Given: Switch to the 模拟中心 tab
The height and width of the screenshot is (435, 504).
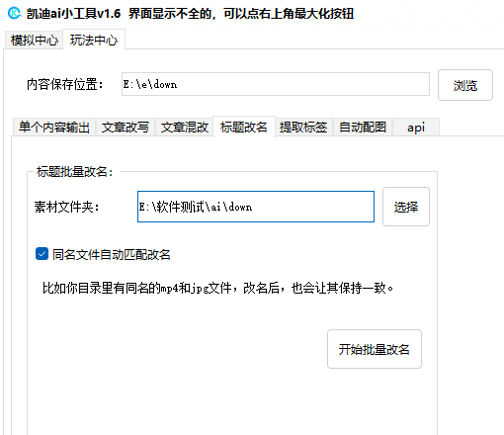Looking at the screenshot, I should pos(34,41).
